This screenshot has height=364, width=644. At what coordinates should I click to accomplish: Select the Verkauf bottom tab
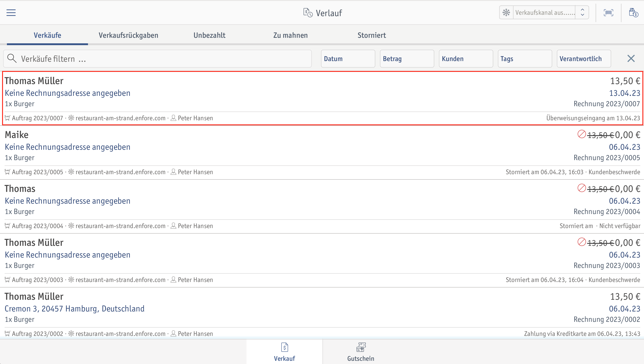click(x=284, y=352)
